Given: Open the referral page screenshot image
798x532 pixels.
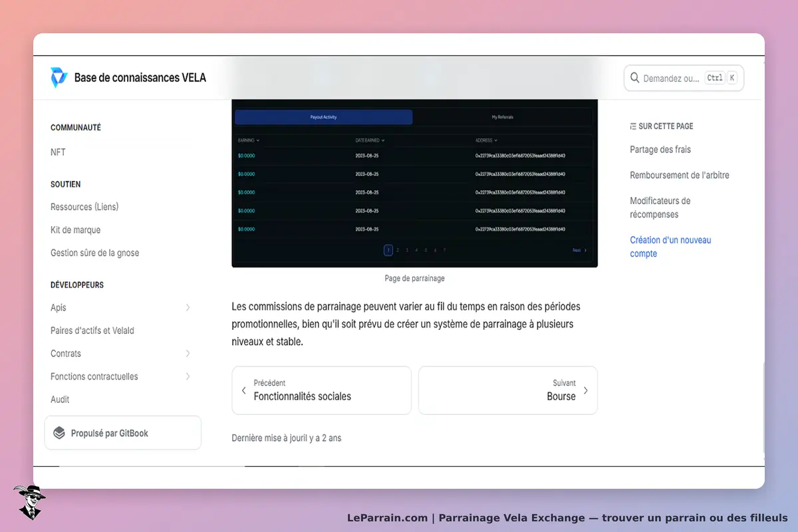Looking at the screenshot, I should pyautogui.click(x=414, y=184).
